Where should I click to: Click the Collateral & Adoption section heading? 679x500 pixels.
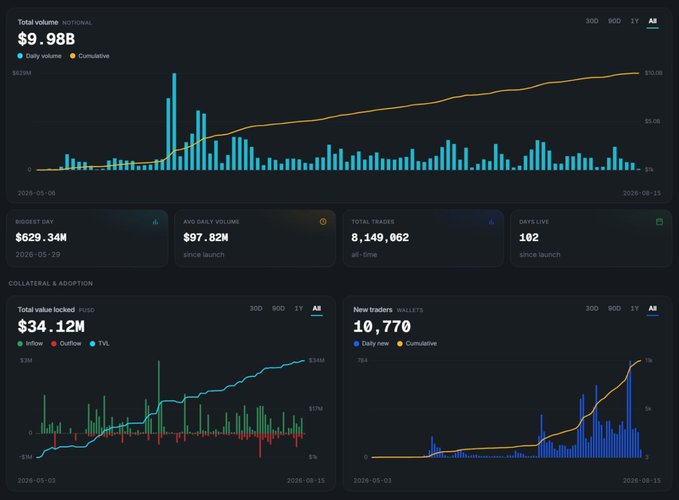tap(51, 283)
